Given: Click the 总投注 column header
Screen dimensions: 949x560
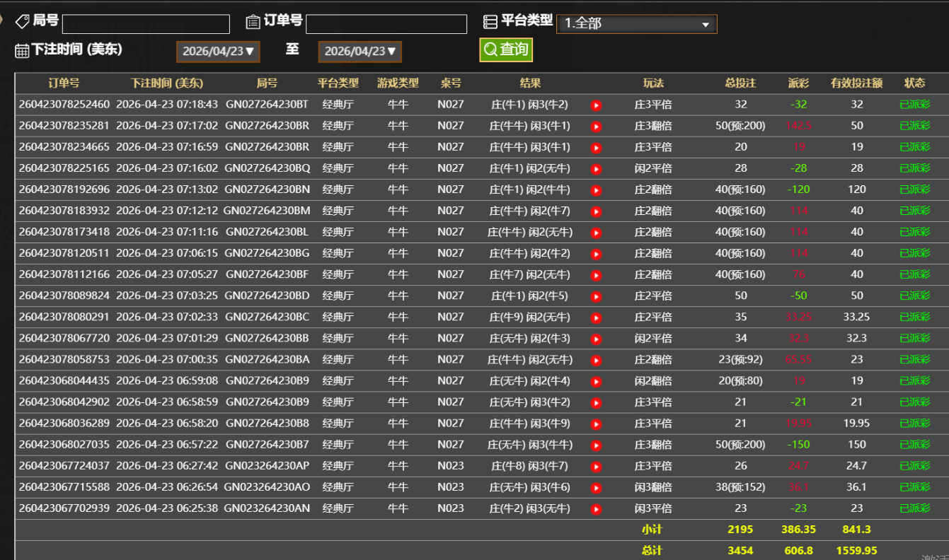Looking at the screenshot, I should coord(740,83).
